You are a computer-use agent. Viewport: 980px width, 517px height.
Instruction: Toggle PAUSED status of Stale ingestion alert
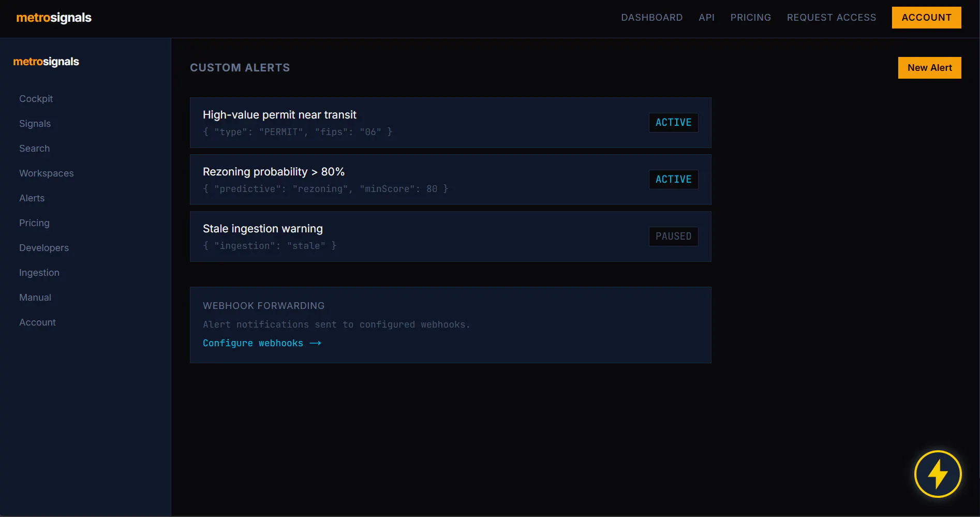[673, 237]
